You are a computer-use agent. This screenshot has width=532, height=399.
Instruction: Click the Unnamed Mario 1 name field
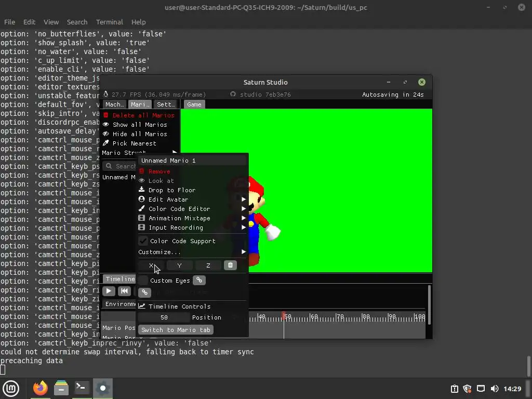click(192, 161)
